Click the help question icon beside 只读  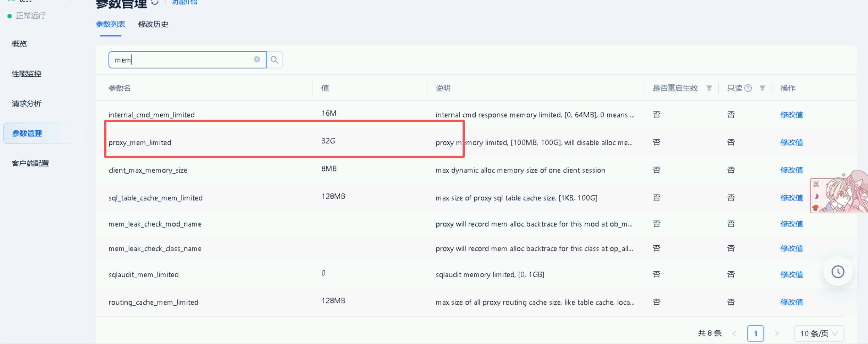coord(748,88)
